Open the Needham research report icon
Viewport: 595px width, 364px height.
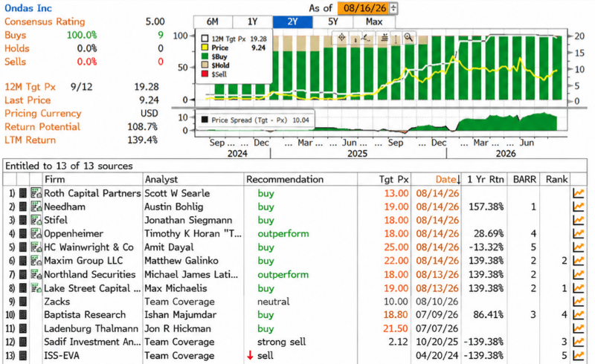point(36,207)
